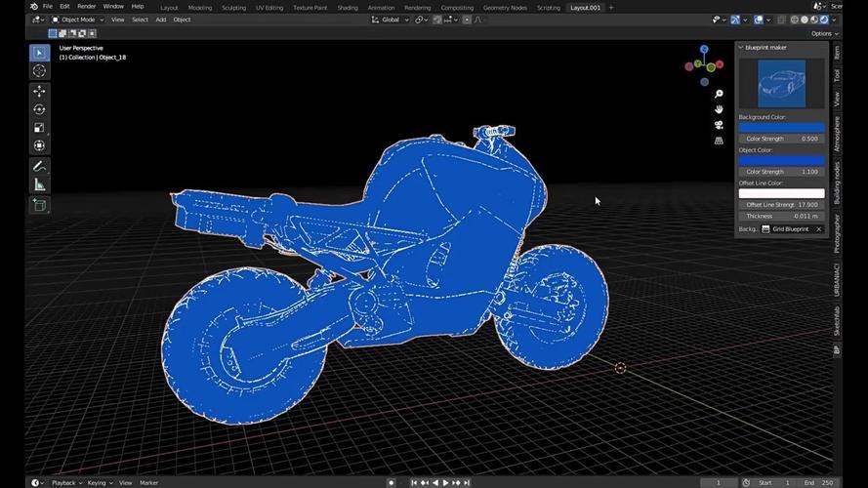Select the Measure tool
868x488 pixels.
(x=39, y=184)
